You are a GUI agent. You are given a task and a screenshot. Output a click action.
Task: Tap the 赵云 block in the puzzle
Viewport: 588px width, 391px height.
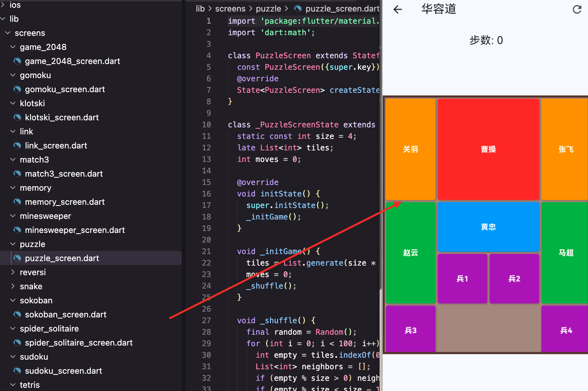point(410,253)
